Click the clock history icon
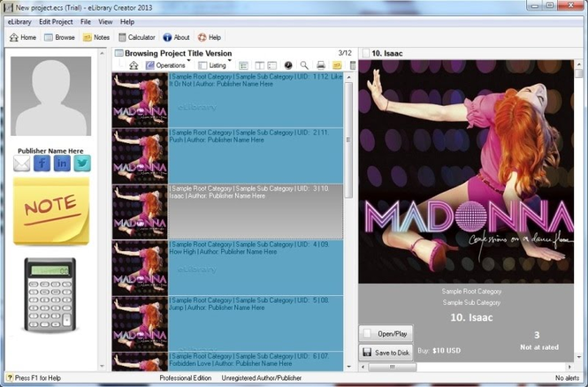588x387 pixels. click(x=288, y=65)
